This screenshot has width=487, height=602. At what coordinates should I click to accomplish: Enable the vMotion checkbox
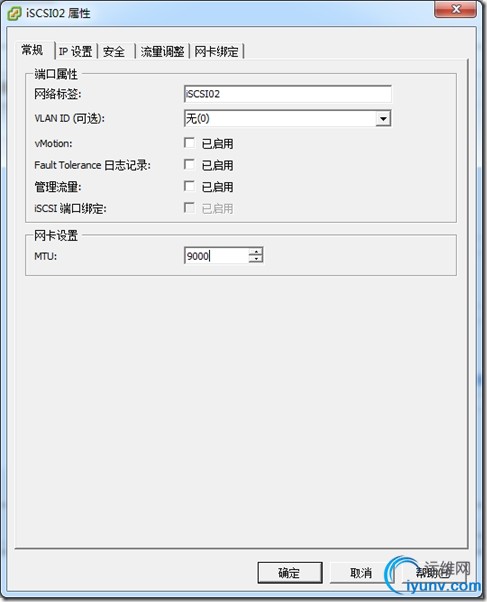point(189,143)
